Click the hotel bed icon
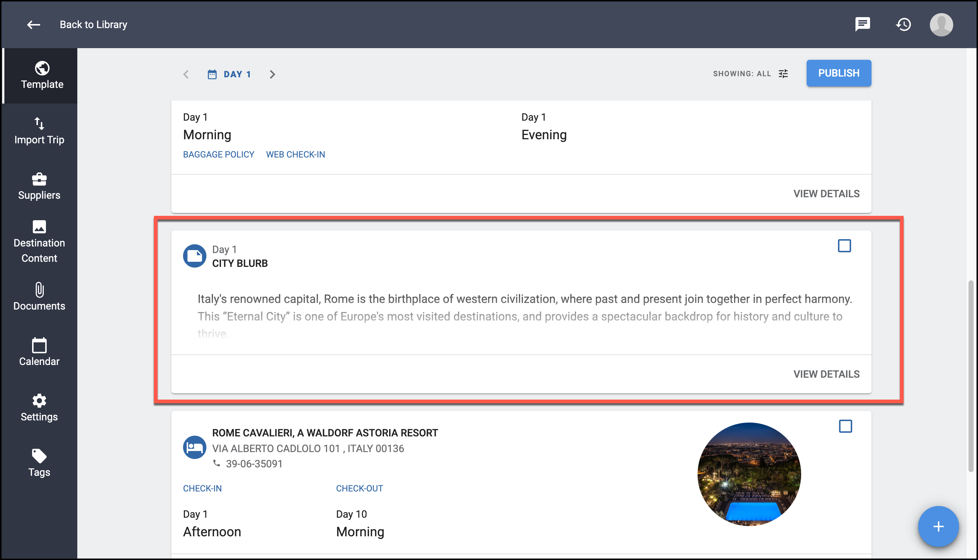This screenshot has height=560, width=978. coord(195,447)
